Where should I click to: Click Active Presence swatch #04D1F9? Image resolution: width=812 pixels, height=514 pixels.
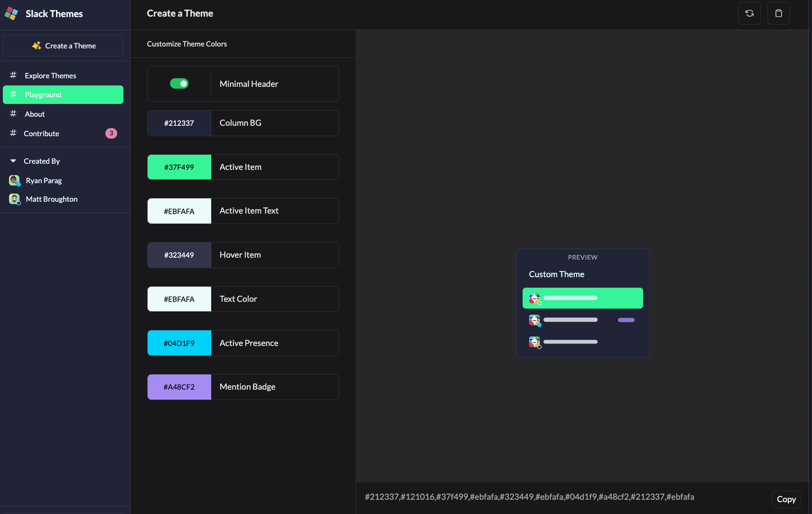[179, 343]
